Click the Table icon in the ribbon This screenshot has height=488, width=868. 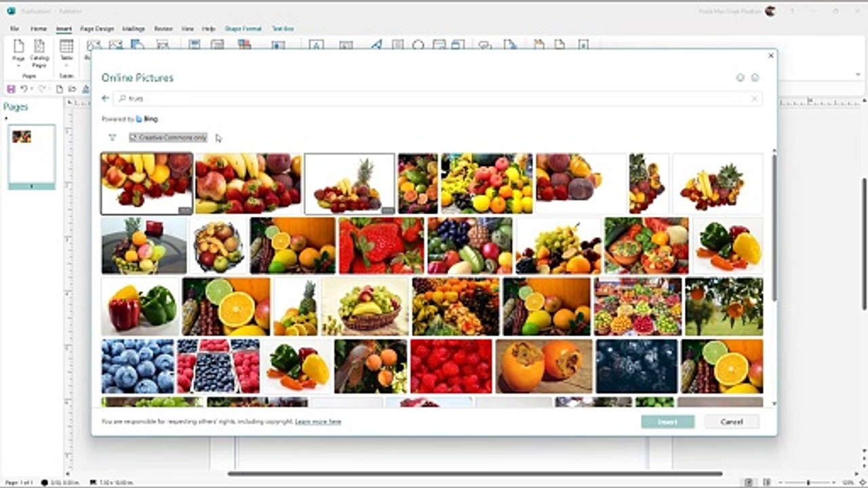pyautogui.click(x=66, y=46)
